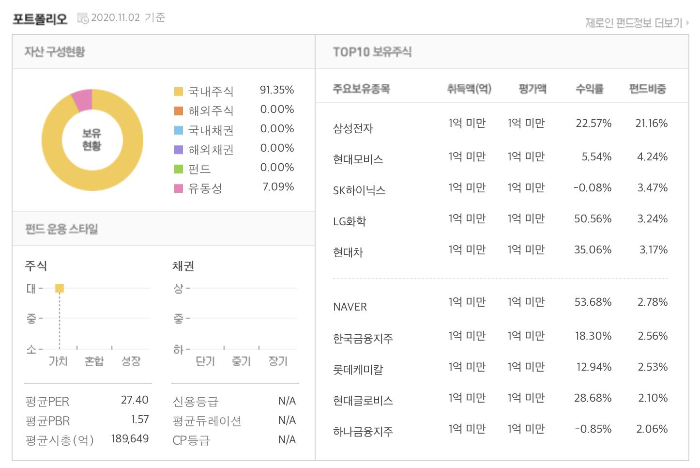Click the purple 해외채권 legend swatch
This screenshot has height=468, width=700.
178,150
